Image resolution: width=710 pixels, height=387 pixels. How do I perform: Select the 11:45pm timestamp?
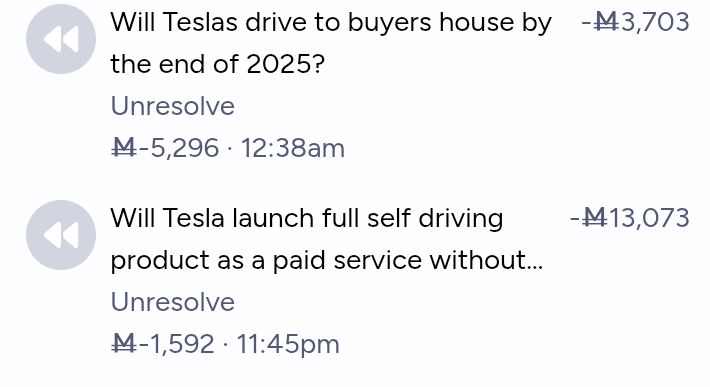click(288, 344)
